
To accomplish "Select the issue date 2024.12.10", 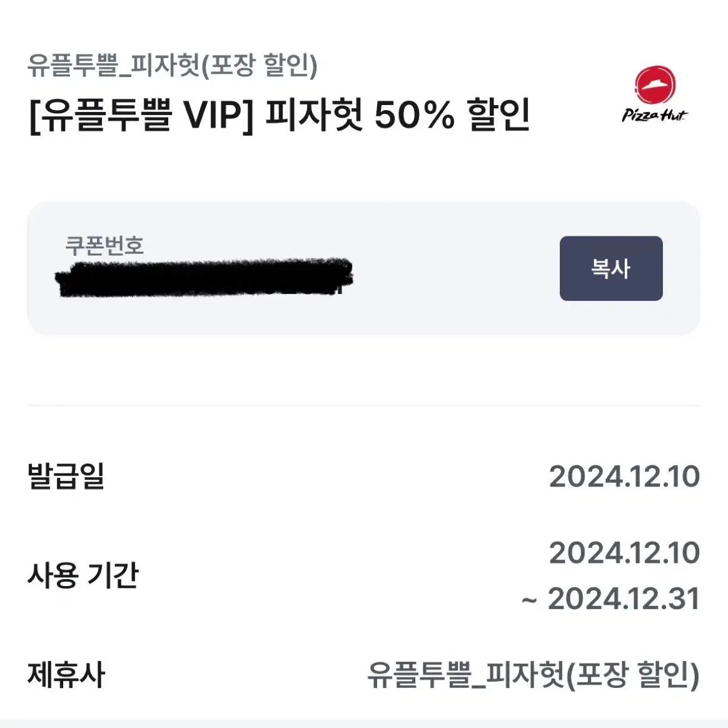I will (624, 477).
